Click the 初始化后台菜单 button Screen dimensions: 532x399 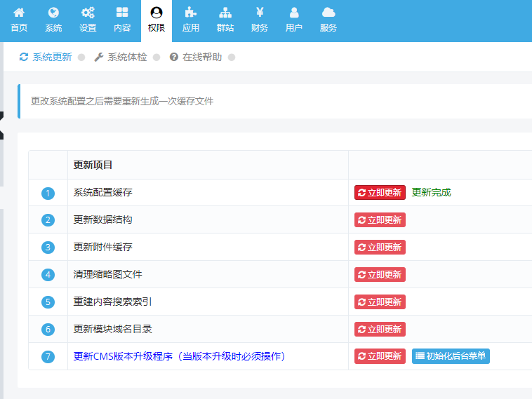(451, 356)
